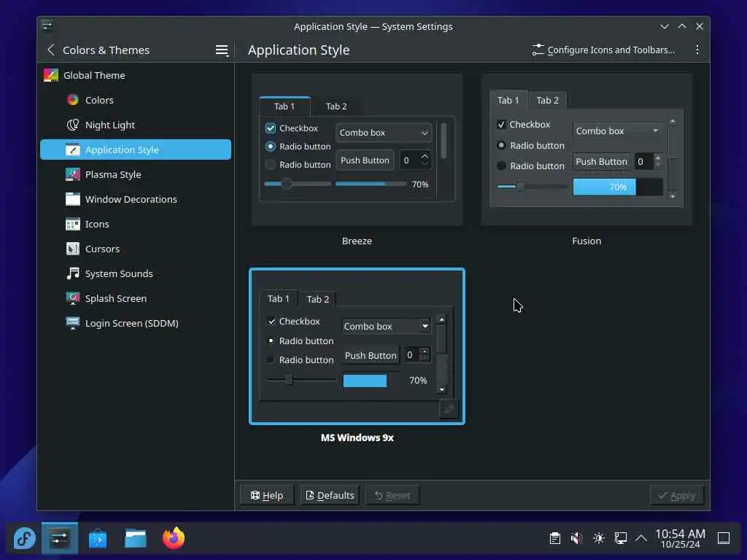Screen dimensions: 747x560
Task: Switch to Tab 1 in Windows 9x preview
Action: tap(278, 298)
